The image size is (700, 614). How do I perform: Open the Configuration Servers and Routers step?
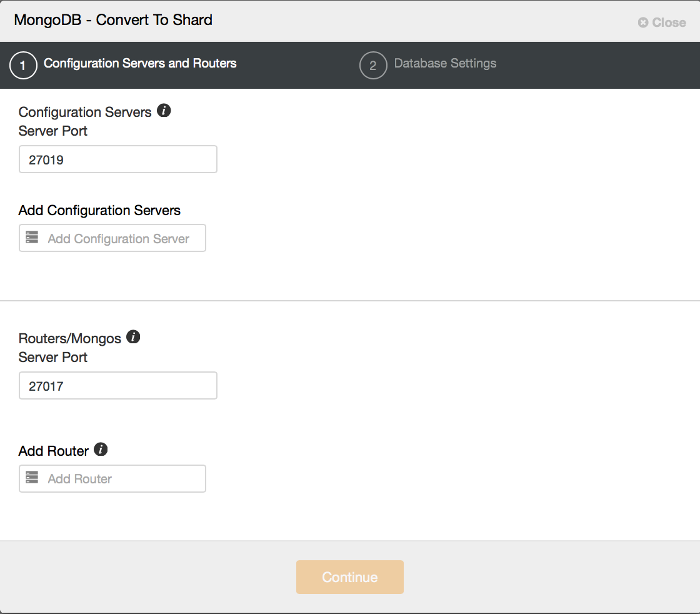pyautogui.click(x=140, y=63)
